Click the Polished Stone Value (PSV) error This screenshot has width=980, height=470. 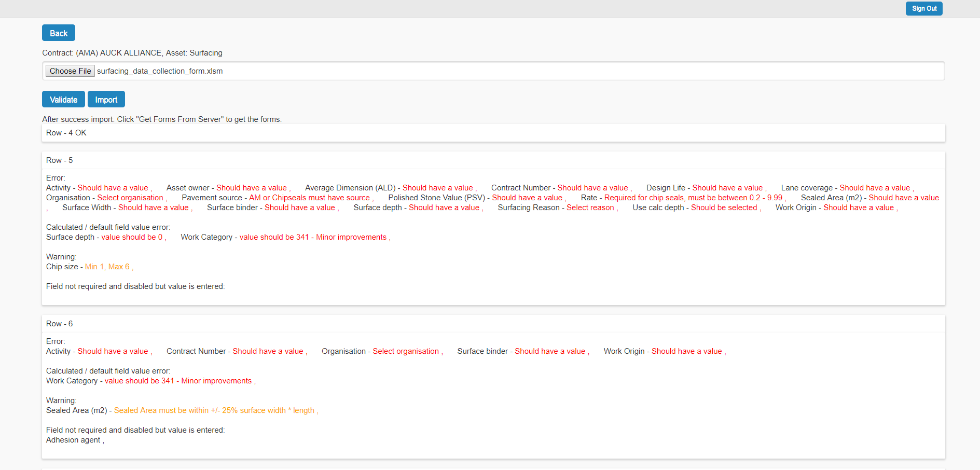(x=527, y=198)
